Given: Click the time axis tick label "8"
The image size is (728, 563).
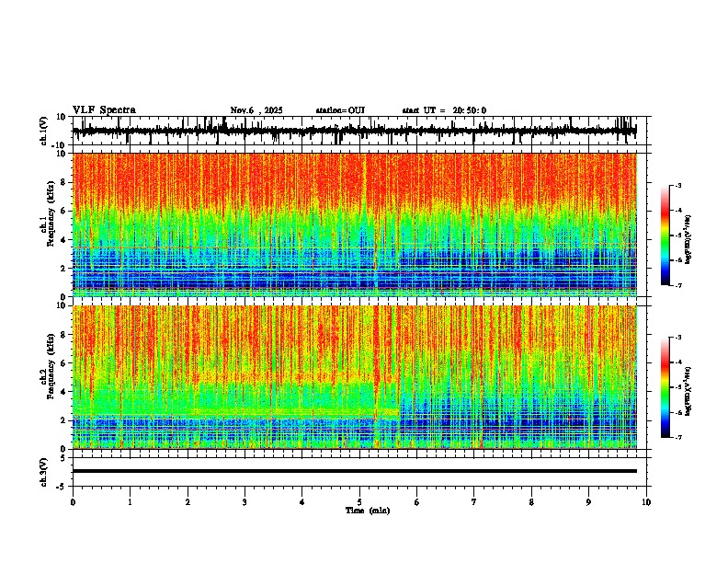Looking at the screenshot, I should (531, 501).
